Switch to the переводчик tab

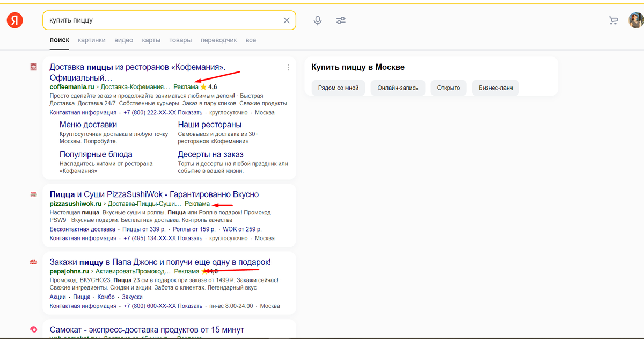pyautogui.click(x=218, y=40)
